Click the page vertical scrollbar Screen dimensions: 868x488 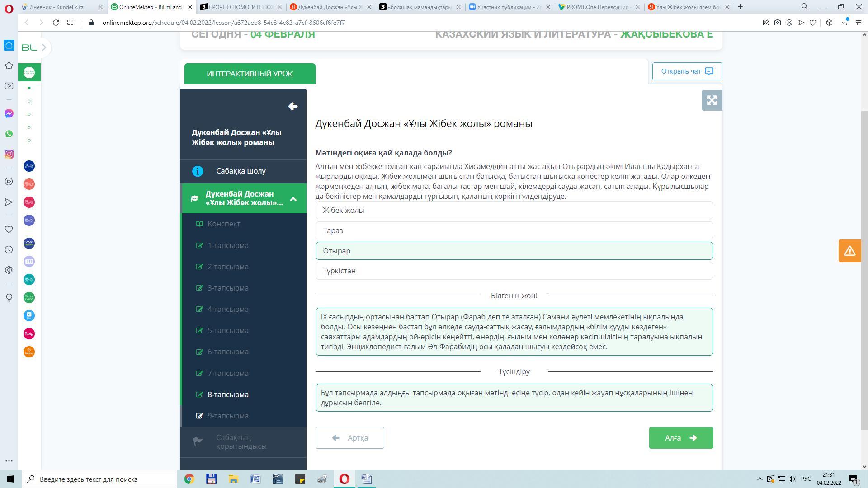click(x=864, y=271)
